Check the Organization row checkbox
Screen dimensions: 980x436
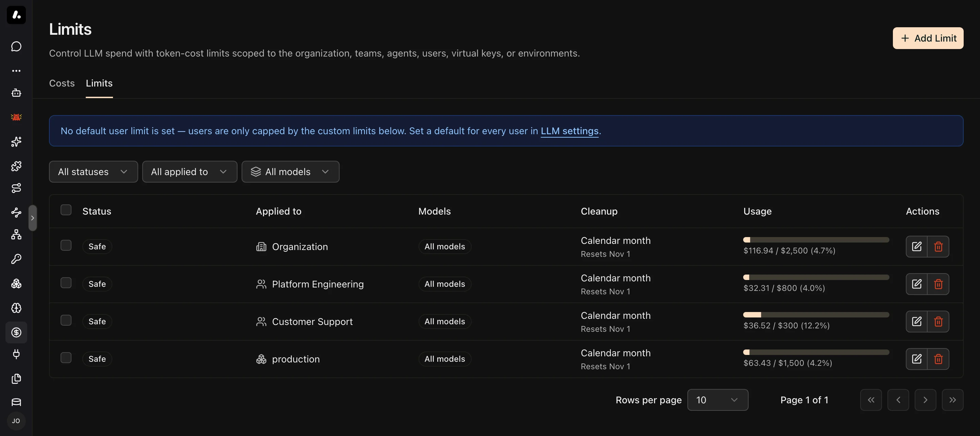(66, 245)
